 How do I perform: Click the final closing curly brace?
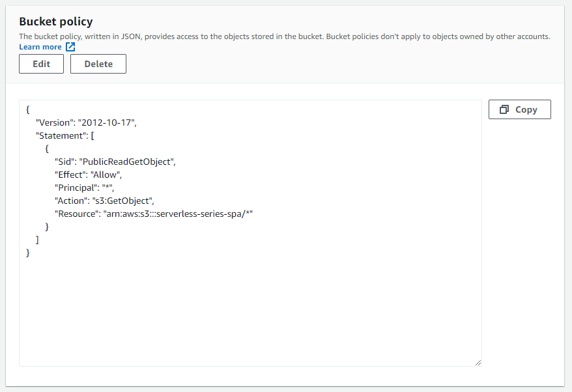(x=28, y=253)
